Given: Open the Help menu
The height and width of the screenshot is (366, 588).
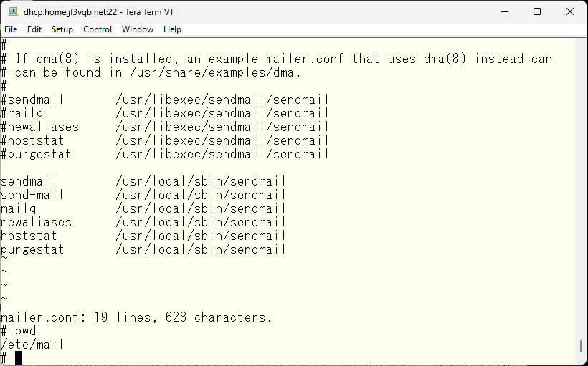Looking at the screenshot, I should click(x=173, y=29).
